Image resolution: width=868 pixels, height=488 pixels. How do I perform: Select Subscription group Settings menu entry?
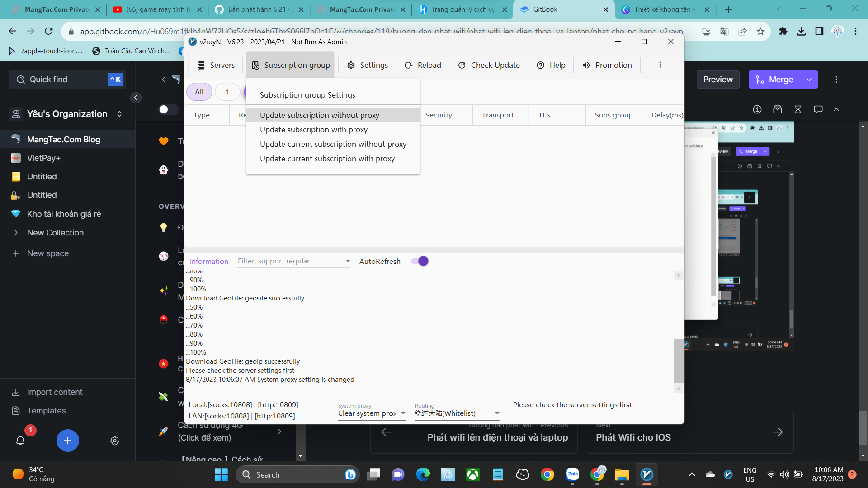[307, 95]
